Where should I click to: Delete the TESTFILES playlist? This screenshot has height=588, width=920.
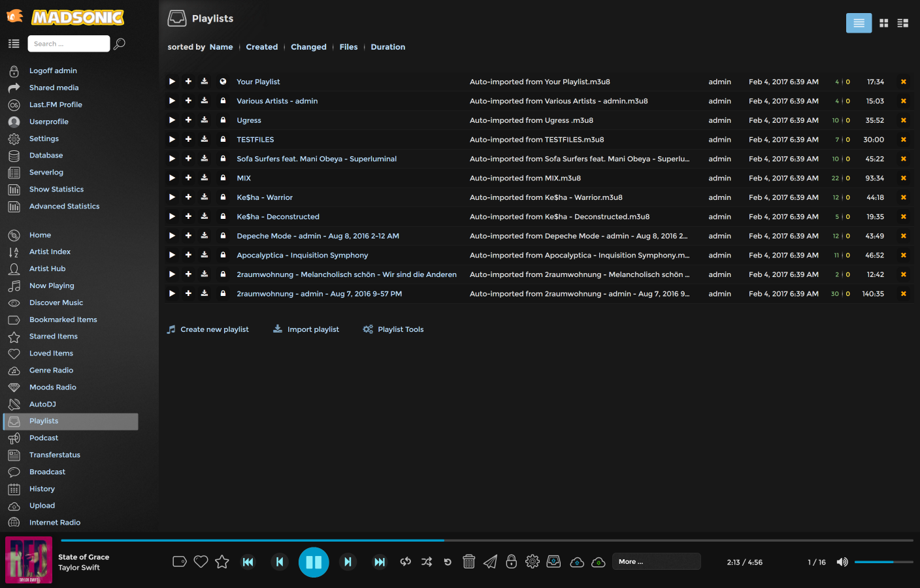tap(903, 140)
